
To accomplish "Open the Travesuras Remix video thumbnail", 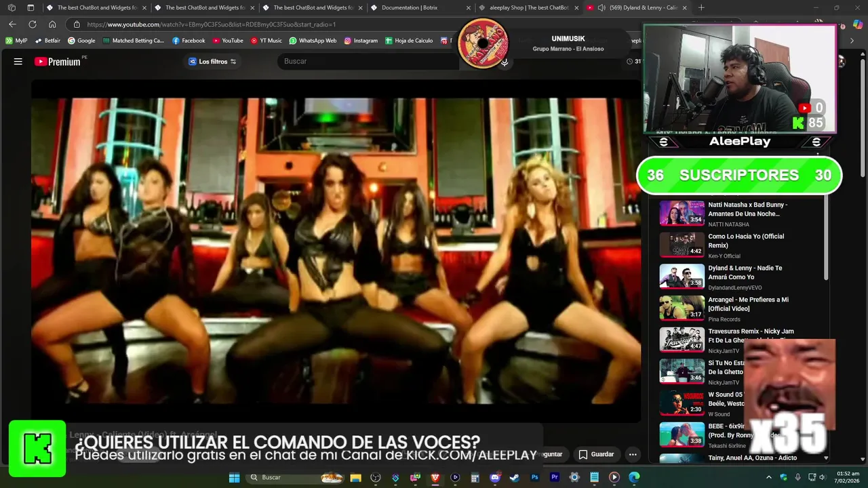I will [682, 340].
